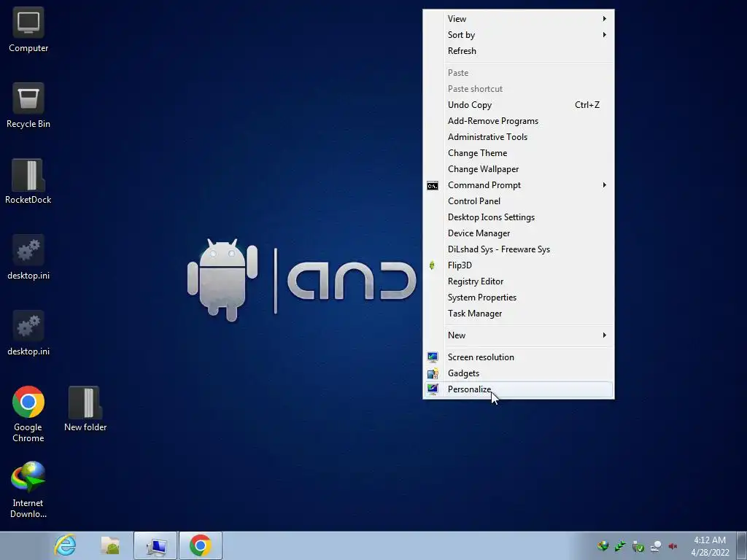This screenshot has height=560, width=747.
Task: Click the security shield tray icon
Action: tap(638, 546)
